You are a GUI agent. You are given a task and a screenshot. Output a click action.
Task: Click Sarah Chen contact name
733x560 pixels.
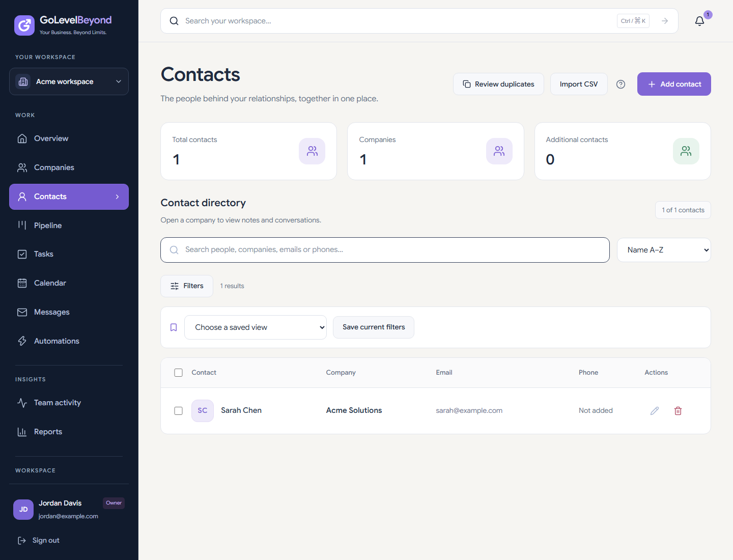pyautogui.click(x=241, y=410)
